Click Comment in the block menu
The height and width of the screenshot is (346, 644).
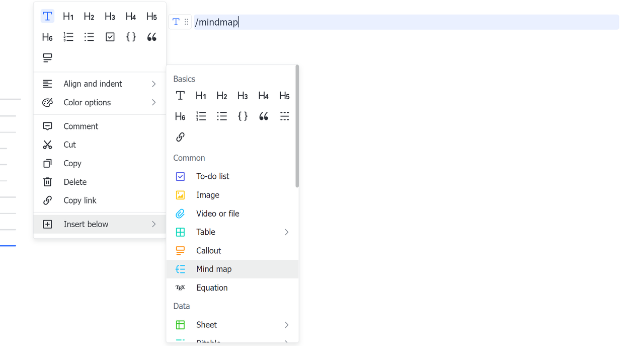pyautogui.click(x=80, y=126)
